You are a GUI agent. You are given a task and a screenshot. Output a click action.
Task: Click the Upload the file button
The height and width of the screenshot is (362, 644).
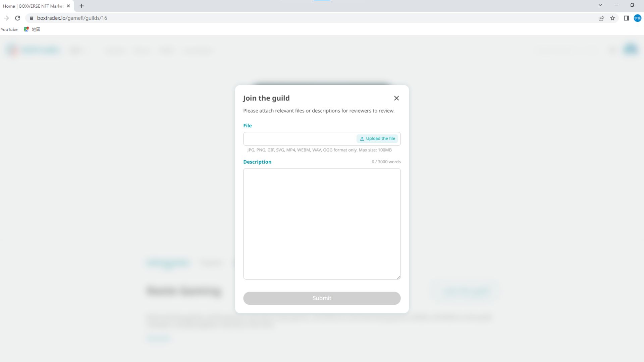coord(377,139)
